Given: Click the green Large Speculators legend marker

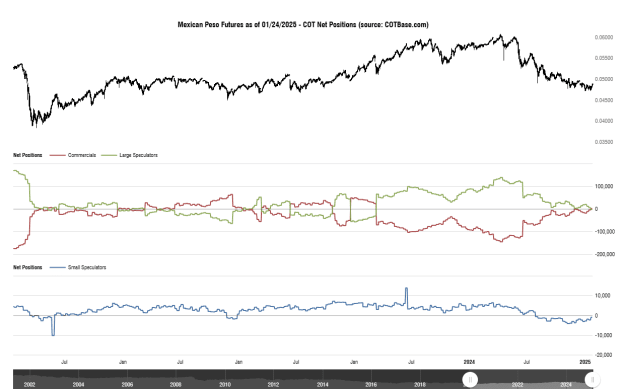Looking at the screenshot, I should click(x=109, y=155).
